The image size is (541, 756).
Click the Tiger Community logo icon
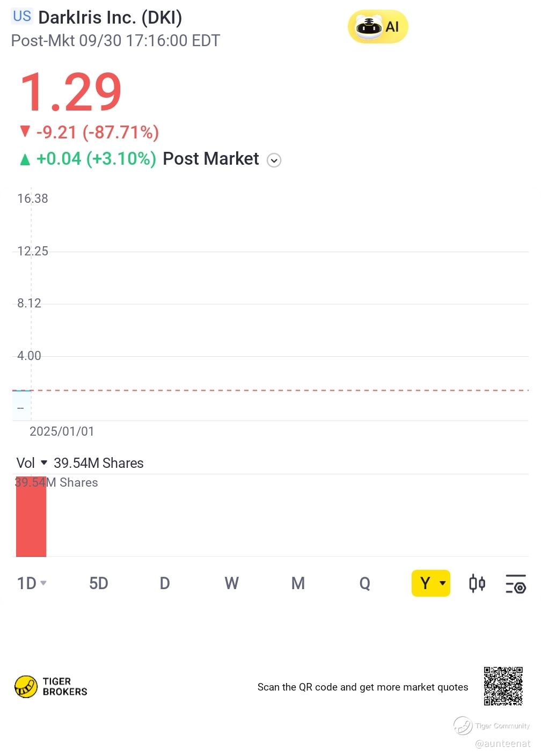pyautogui.click(x=463, y=725)
